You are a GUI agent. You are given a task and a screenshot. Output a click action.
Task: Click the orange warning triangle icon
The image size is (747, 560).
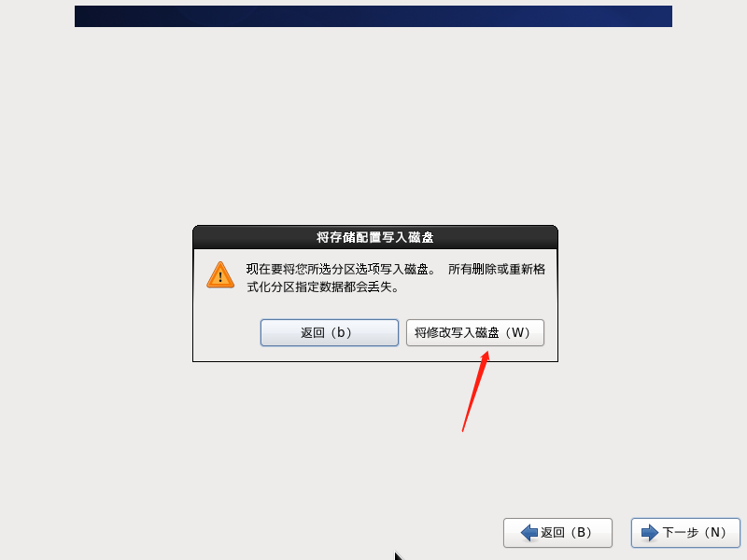pyautogui.click(x=220, y=275)
